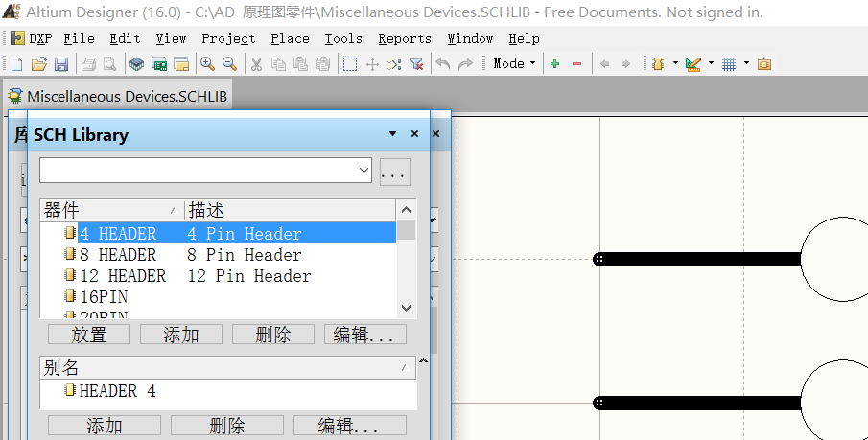The height and width of the screenshot is (440, 868).
Task: Copy selection with the toolbar copy icon
Action: click(278, 64)
